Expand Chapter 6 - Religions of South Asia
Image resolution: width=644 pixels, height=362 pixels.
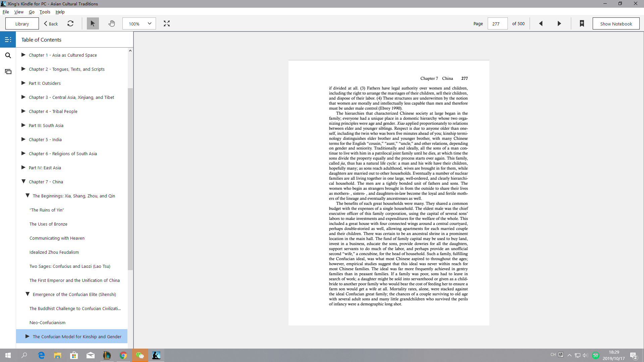pyautogui.click(x=23, y=154)
